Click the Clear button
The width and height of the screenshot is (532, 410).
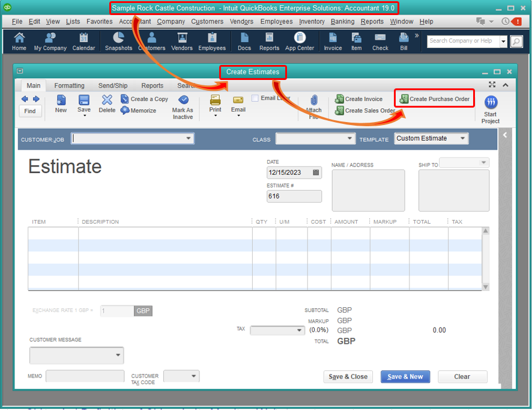point(462,377)
